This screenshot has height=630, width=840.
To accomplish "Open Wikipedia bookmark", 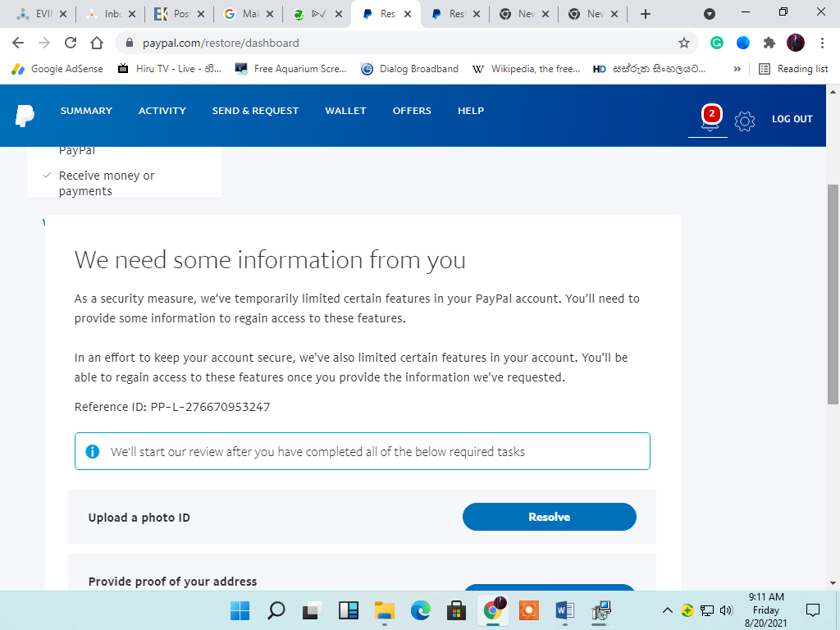I will point(526,69).
